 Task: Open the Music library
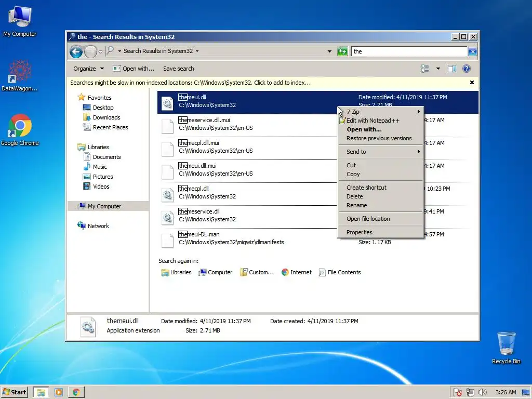(x=100, y=167)
